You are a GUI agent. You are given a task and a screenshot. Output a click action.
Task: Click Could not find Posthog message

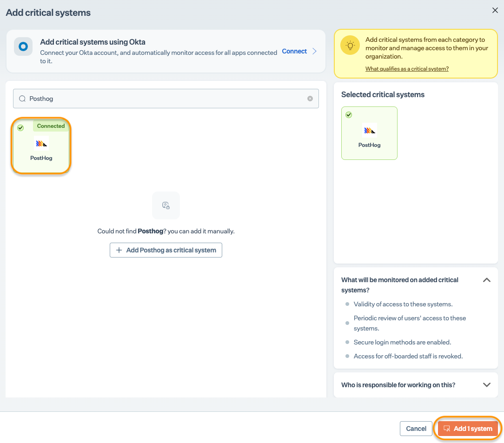[166, 231]
